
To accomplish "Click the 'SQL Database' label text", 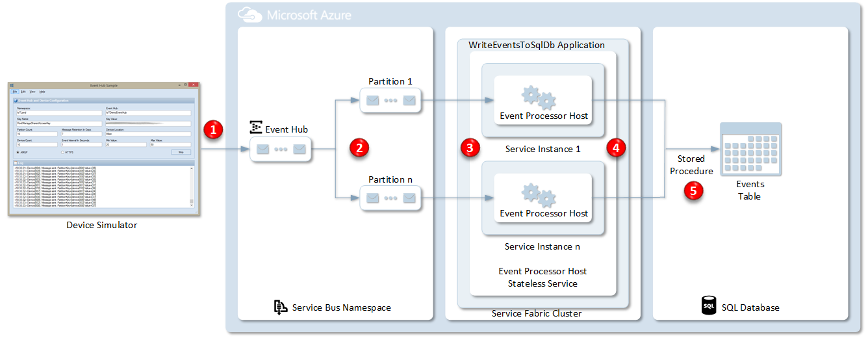I will (x=750, y=307).
